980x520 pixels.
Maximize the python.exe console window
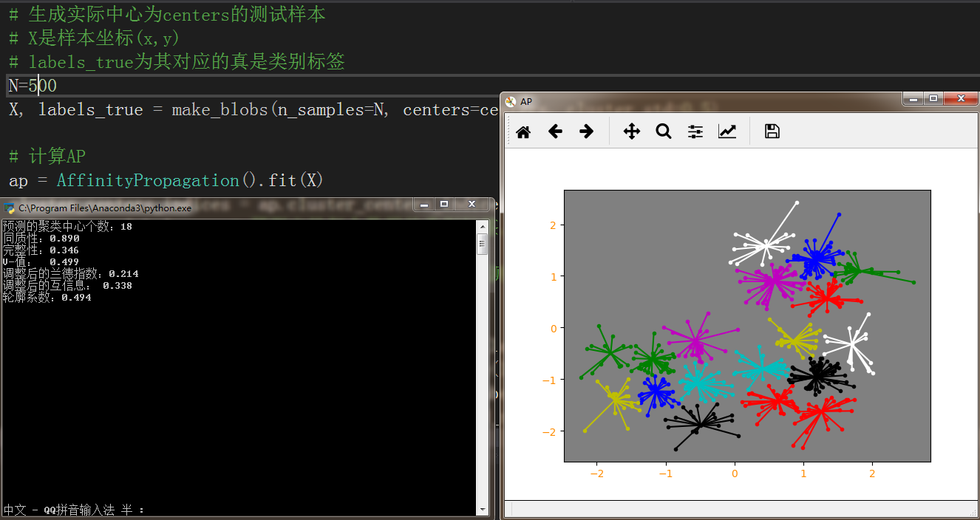[444, 205]
